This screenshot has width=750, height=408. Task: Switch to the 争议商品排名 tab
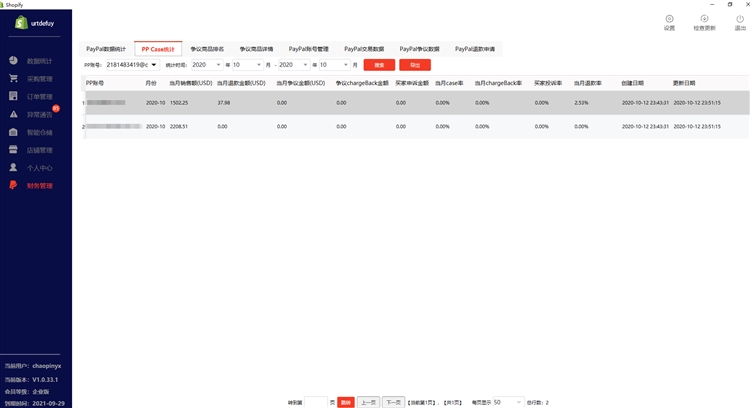pos(207,49)
